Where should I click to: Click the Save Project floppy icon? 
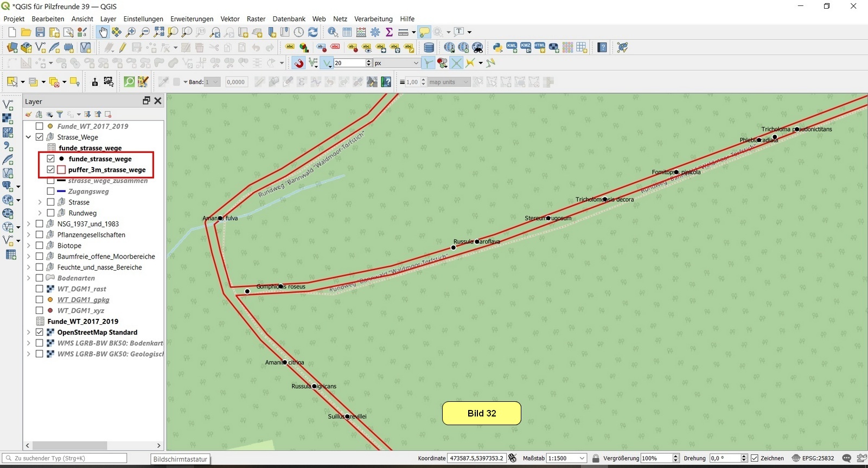tap(40, 33)
